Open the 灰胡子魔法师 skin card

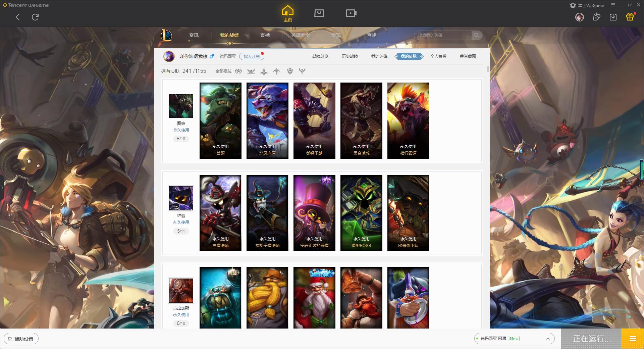point(267,213)
